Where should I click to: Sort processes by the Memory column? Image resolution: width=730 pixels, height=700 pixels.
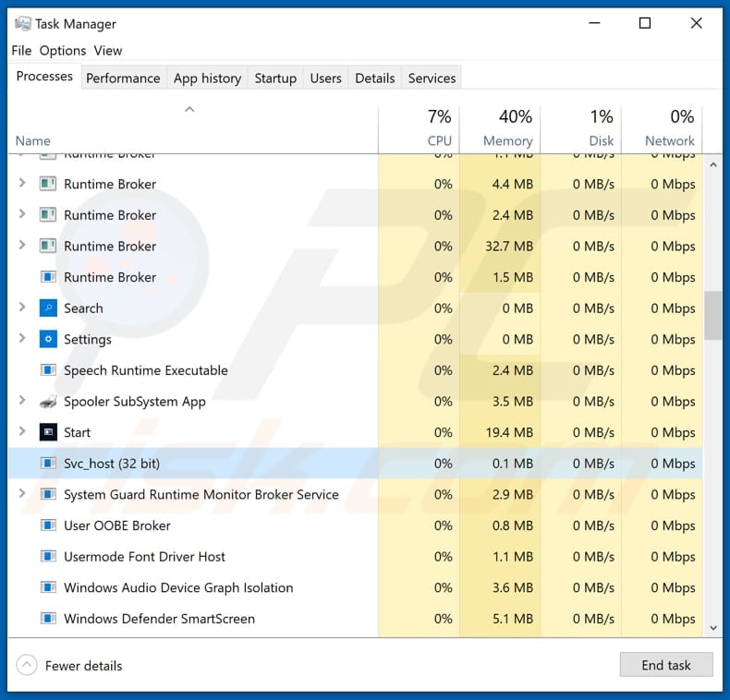[x=500, y=129]
